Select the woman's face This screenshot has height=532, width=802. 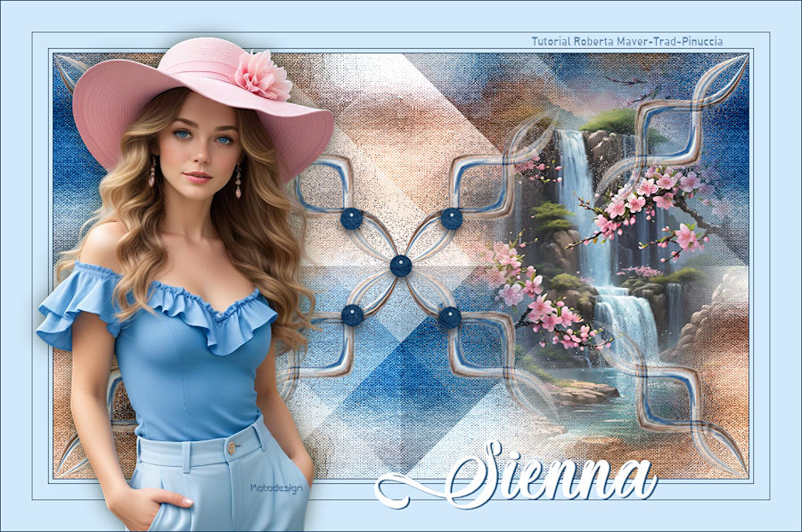point(198,147)
